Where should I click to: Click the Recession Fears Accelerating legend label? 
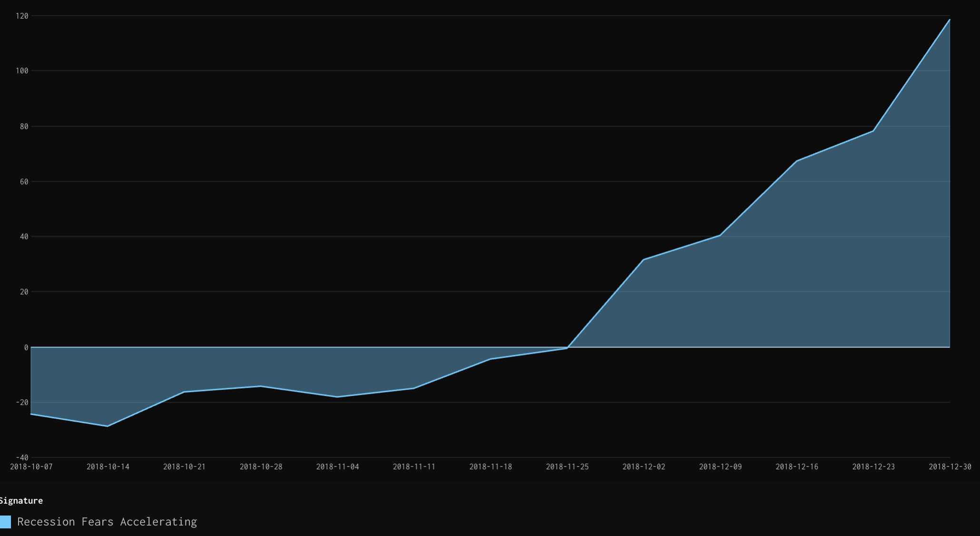click(x=107, y=522)
